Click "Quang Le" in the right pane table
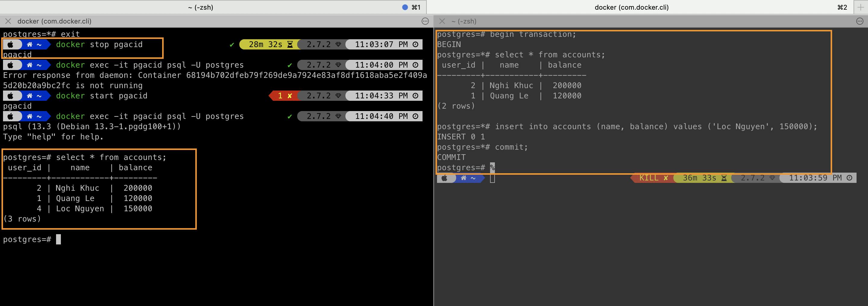The image size is (868, 306). [x=509, y=96]
